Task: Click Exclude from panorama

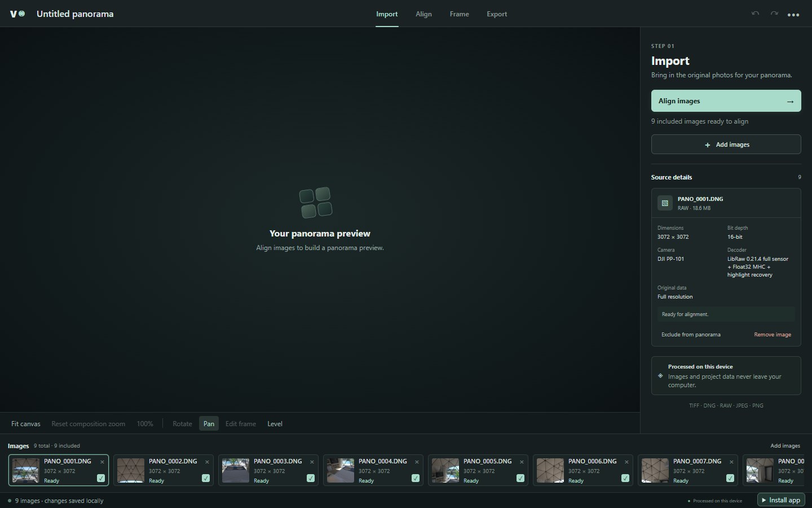Action: tap(691, 335)
